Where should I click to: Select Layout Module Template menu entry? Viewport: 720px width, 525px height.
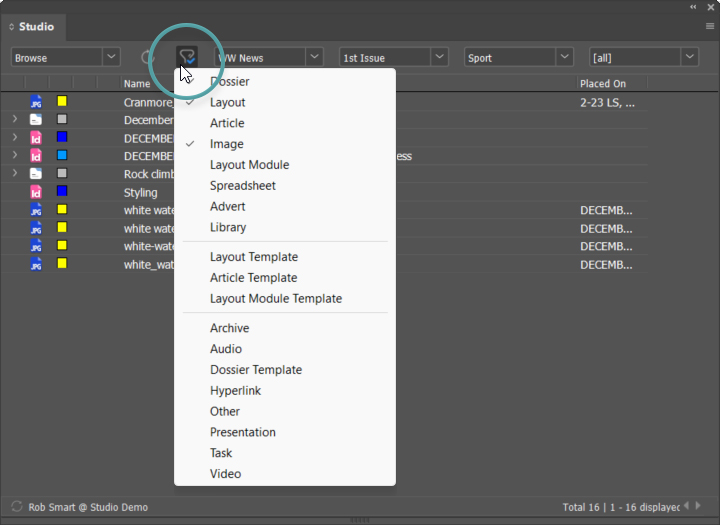(x=285, y=299)
